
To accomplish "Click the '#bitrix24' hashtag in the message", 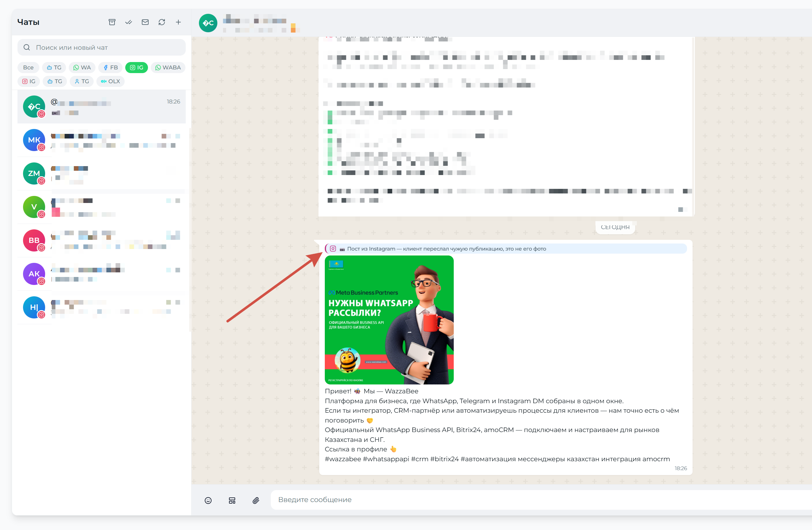I will coord(444,459).
